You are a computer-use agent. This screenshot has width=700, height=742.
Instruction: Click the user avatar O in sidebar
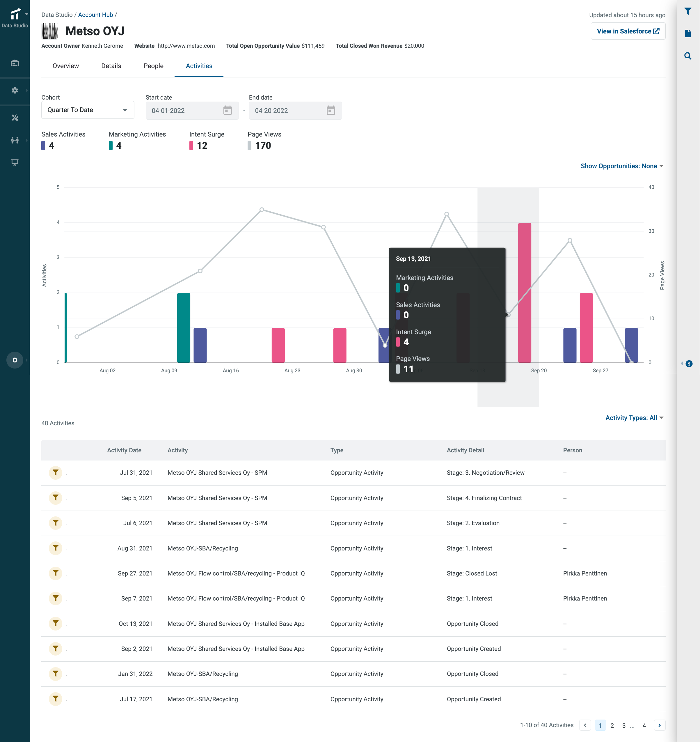click(x=15, y=360)
